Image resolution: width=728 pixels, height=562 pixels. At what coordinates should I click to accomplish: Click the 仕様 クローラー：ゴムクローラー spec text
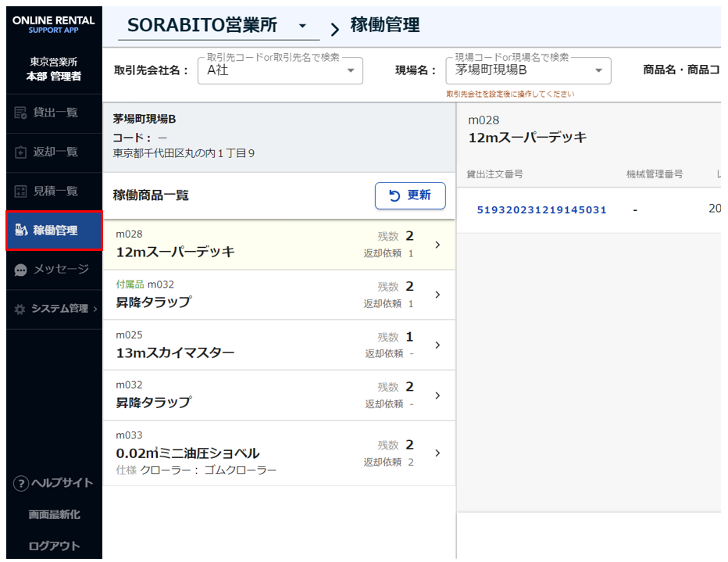click(196, 471)
